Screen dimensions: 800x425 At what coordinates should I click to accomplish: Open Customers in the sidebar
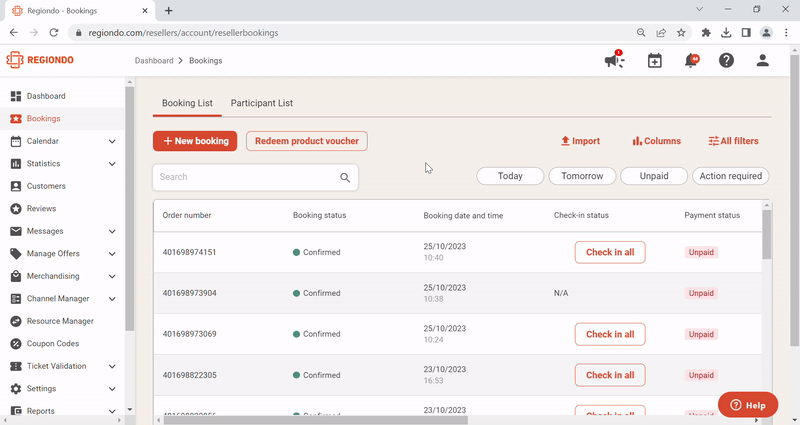coord(46,186)
